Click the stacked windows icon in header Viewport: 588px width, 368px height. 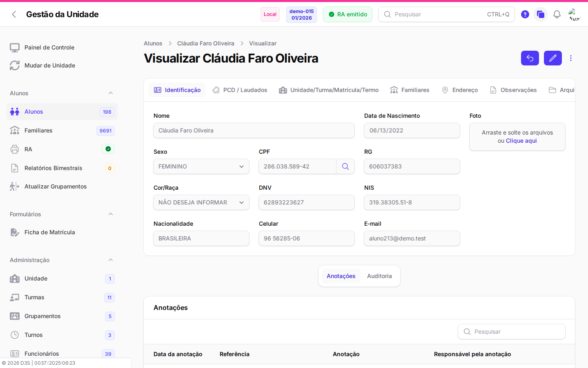click(541, 14)
